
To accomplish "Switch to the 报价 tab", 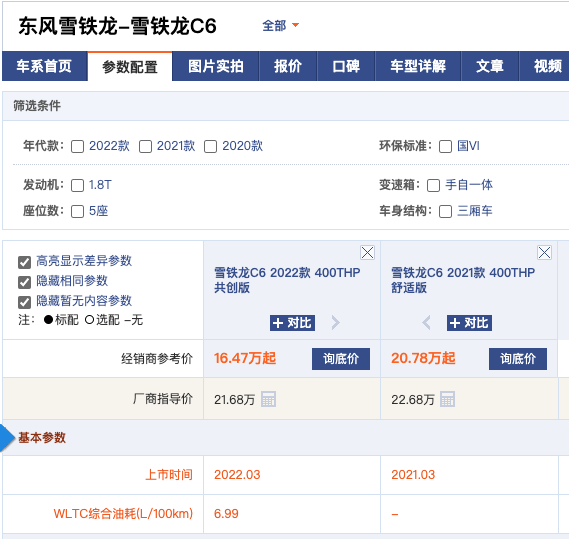I will click(x=288, y=66).
